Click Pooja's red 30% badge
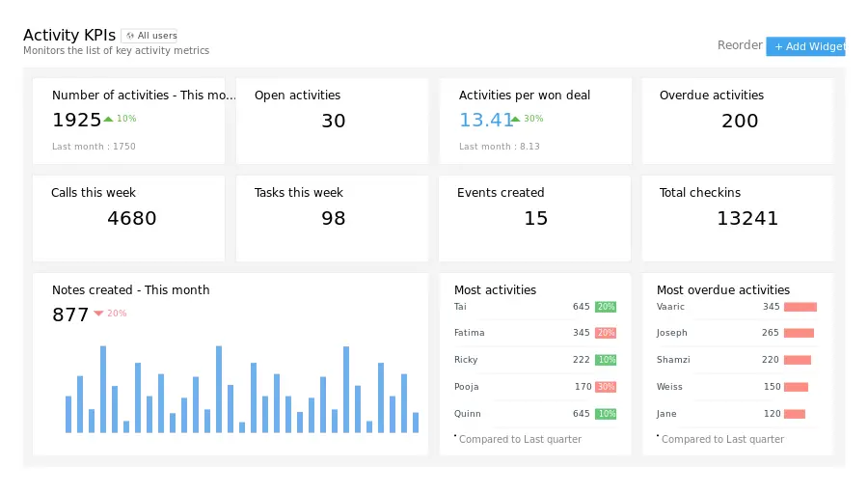 (x=606, y=387)
